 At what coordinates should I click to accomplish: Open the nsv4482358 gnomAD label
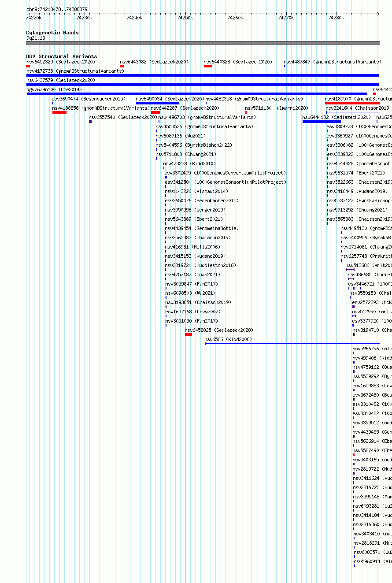[254, 99]
